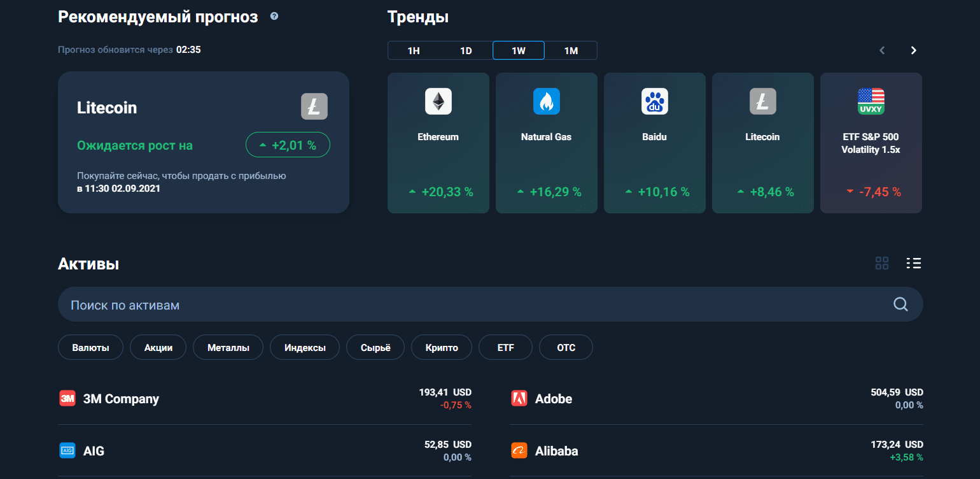980x479 pixels.
Task: Select the 1D trend period
Action: tap(466, 50)
